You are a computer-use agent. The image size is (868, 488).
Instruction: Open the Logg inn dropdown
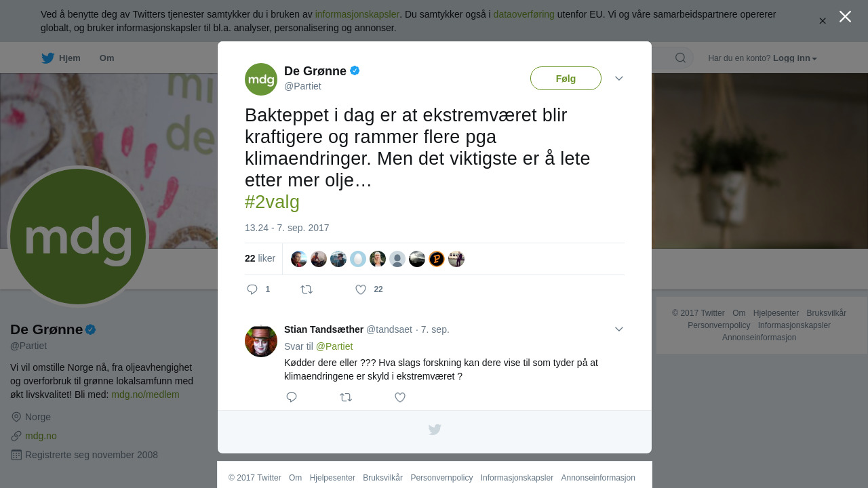pos(795,58)
